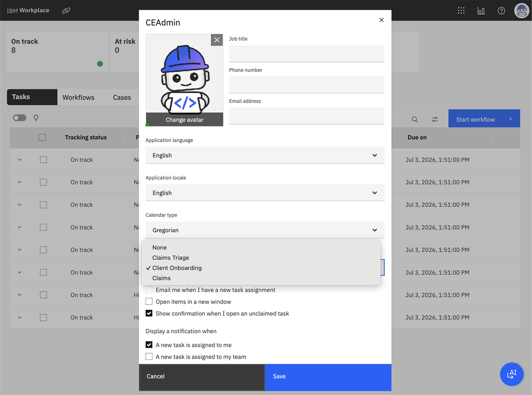Click the lightbulb icon near toggle

pyautogui.click(x=36, y=118)
